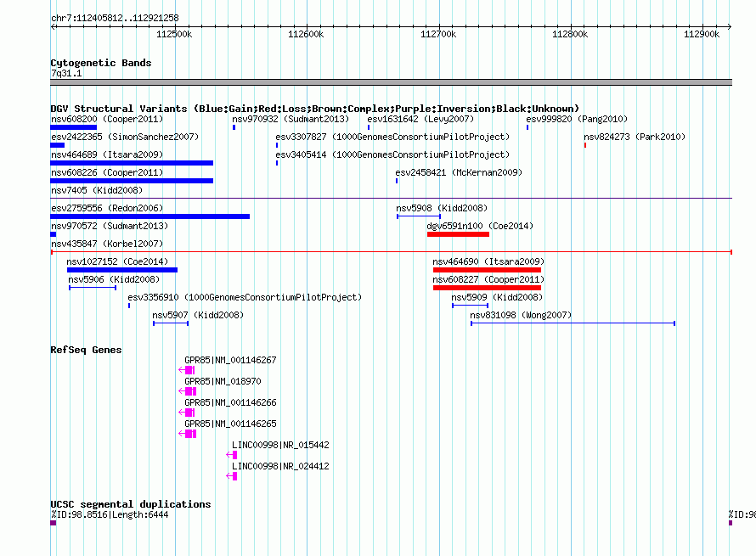Click the LINC00998|NR_024412 gene glyph
The height and width of the screenshot is (556, 756).
click(231, 476)
